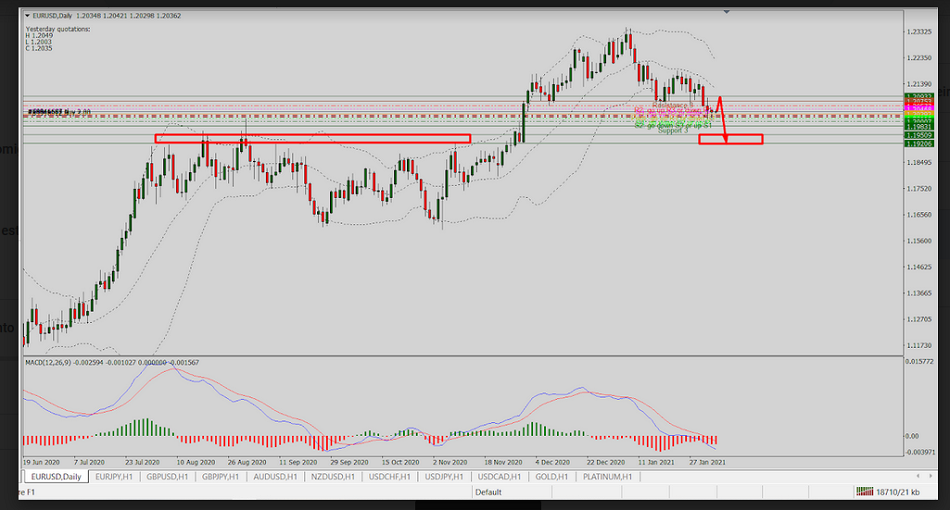Click the Default profile in status bar
This screenshot has height=510, width=950.
[x=488, y=492]
